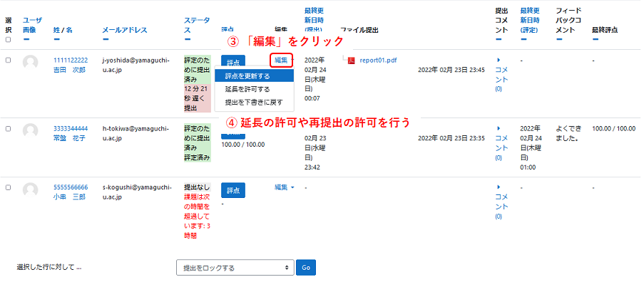Click the green status 評定のために提出済み of 吉田 次郎
This screenshot has height=282, width=644.
197,70
